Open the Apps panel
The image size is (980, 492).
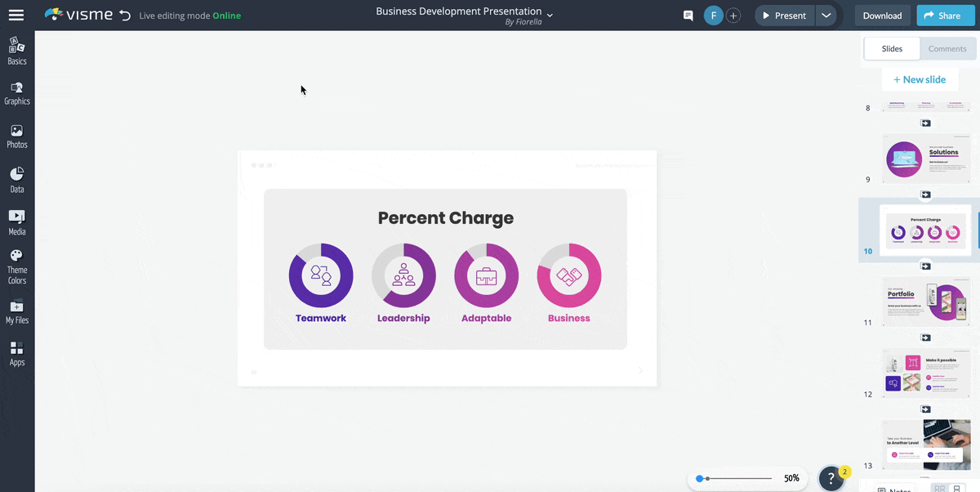click(x=16, y=354)
